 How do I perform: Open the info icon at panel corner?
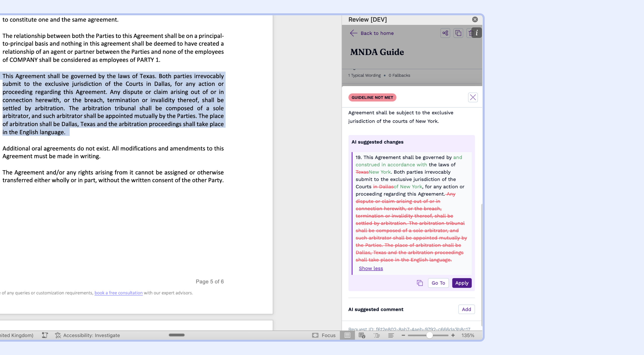tap(477, 33)
